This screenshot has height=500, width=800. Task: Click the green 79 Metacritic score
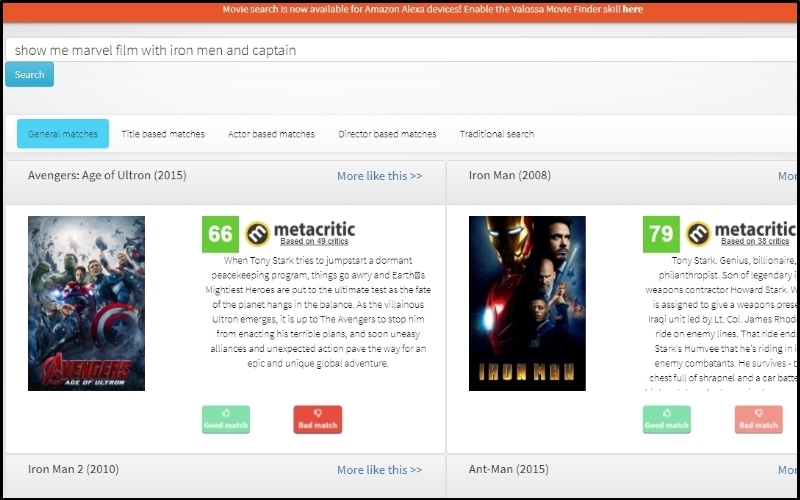(x=661, y=234)
